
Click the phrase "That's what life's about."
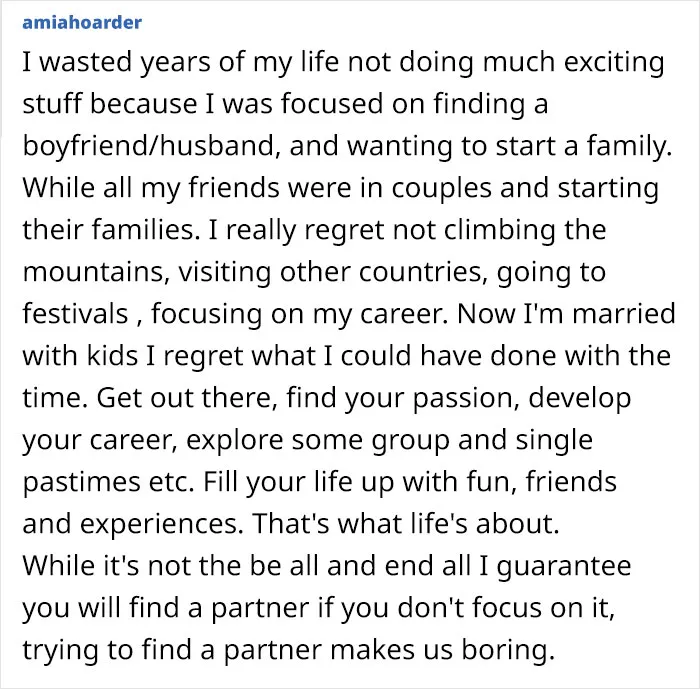pos(405,523)
